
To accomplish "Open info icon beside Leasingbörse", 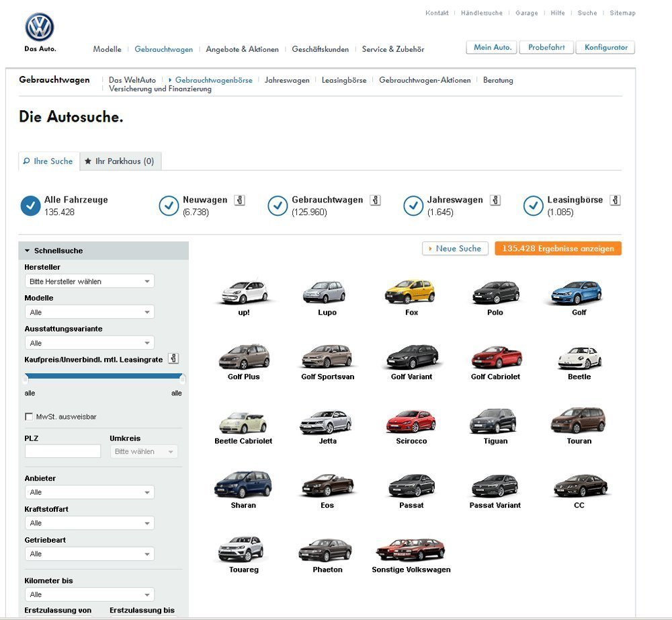I will click(615, 200).
